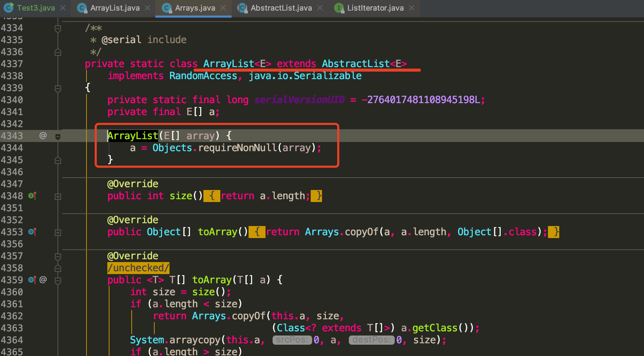Expand the folded size() method at line 4348
The width and height of the screenshot is (644, 356).
pos(58,196)
